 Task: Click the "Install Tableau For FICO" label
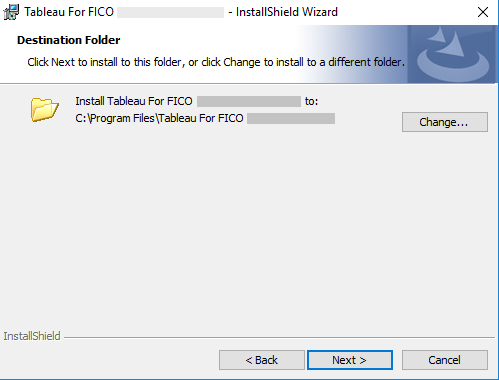pos(134,101)
